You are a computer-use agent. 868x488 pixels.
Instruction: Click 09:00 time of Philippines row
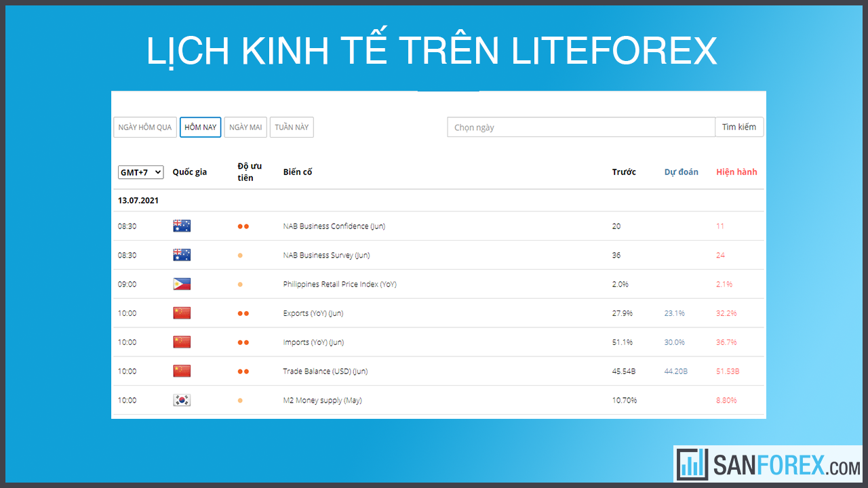(x=127, y=285)
